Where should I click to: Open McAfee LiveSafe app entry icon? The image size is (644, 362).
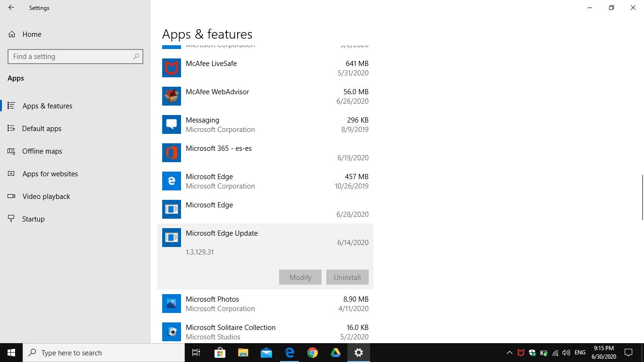172,68
